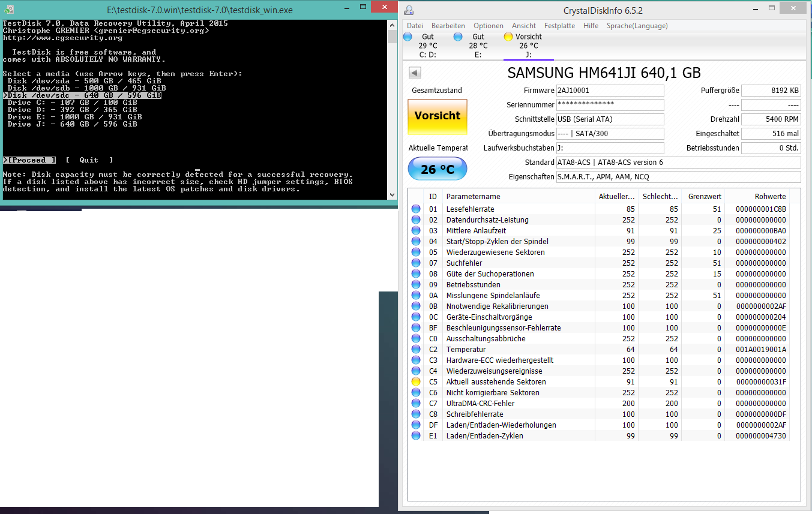Click the Firmware field value

click(610, 91)
